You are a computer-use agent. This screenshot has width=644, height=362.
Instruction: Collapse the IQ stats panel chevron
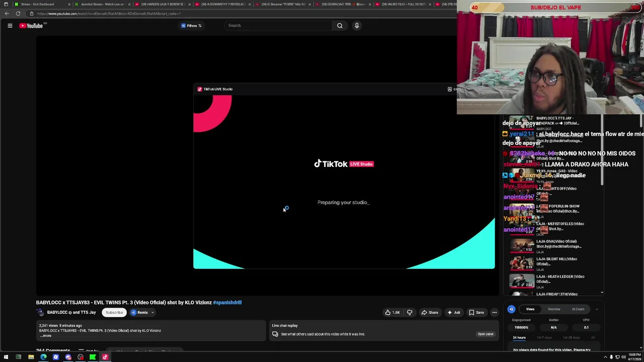point(597,309)
